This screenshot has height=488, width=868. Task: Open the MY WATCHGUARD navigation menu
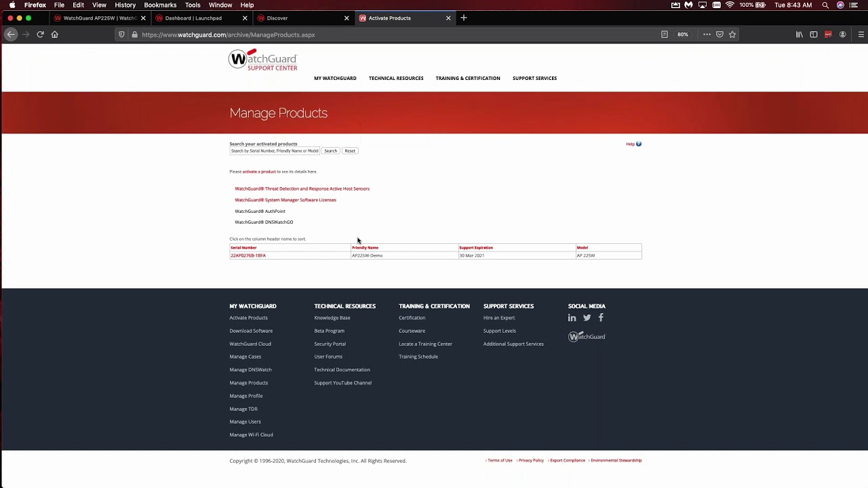coord(335,79)
